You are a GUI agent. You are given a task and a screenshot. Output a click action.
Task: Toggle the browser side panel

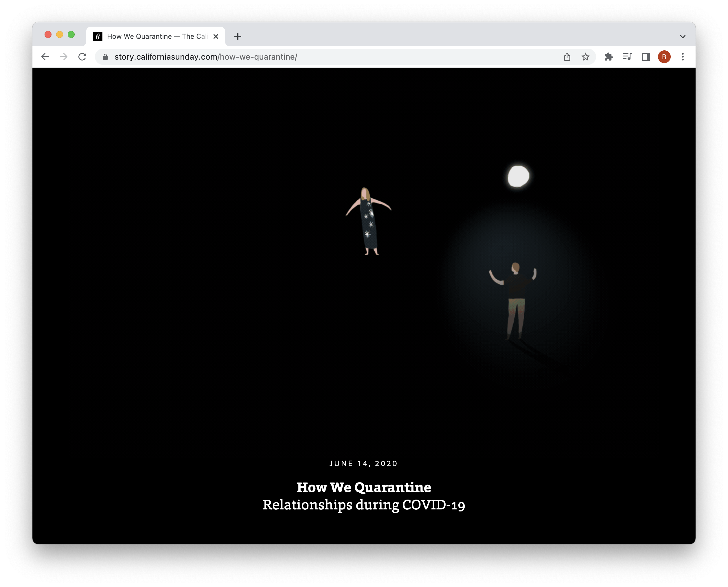(646, 57)
